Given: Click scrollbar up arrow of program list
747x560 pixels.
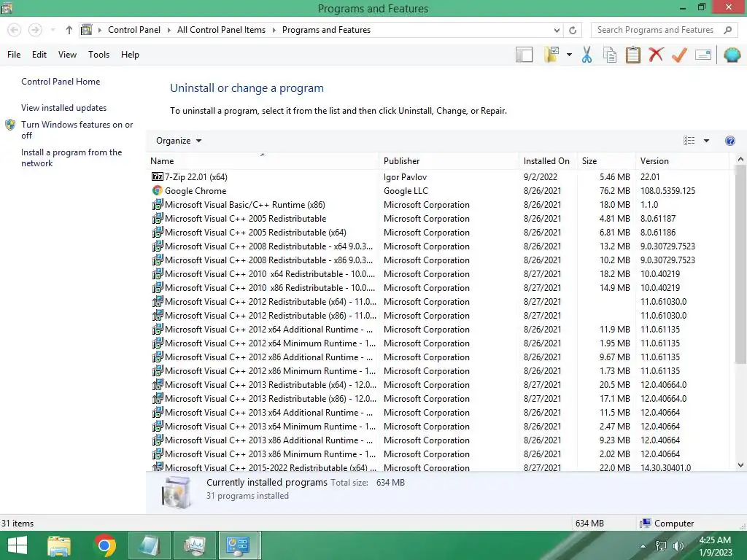Looking at the screenshot, I should tap(740, 160).
